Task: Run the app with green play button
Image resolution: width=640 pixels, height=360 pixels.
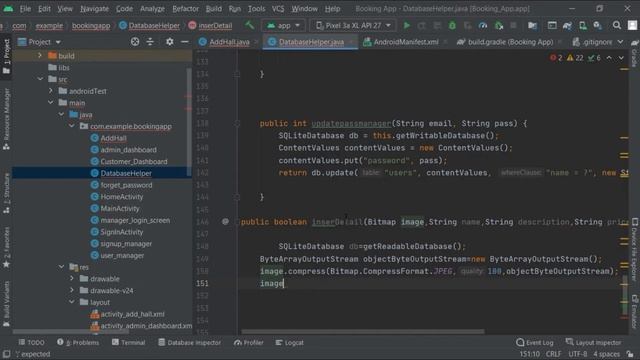Action: (x=407, y=25)
